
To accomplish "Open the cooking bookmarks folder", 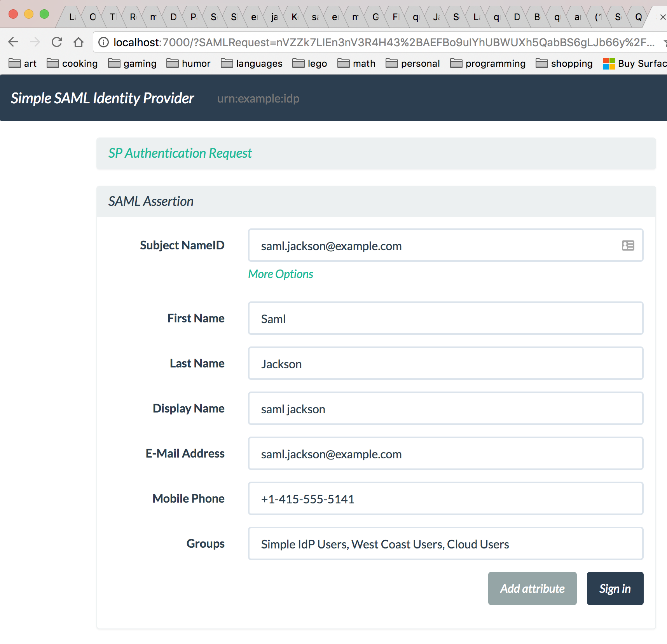I will click(72, 63).
